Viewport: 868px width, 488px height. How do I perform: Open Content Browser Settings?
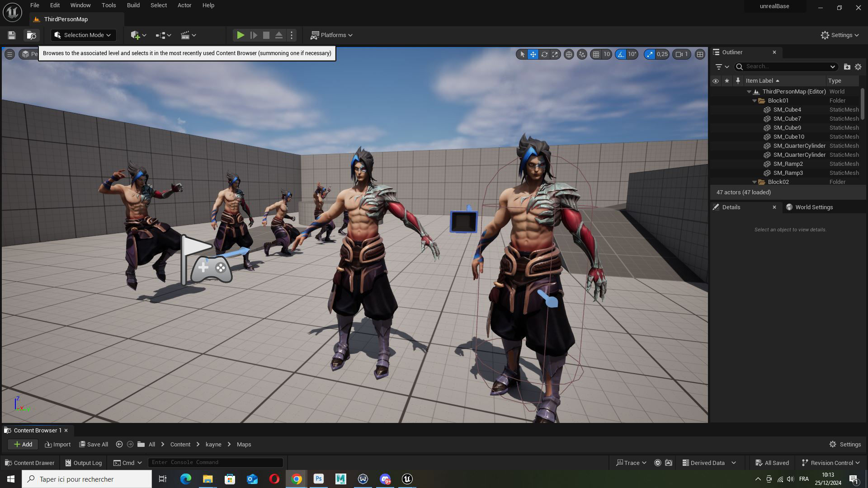(845, 445)
